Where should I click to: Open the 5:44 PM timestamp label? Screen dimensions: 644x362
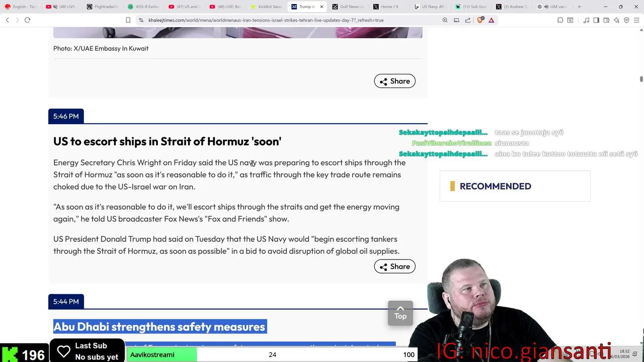point(66,302)
